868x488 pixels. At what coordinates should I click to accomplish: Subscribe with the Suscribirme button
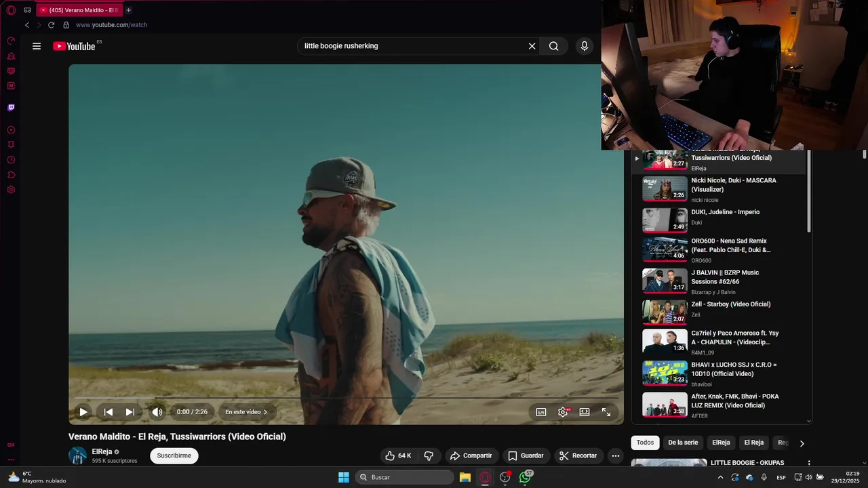[174, 455]
